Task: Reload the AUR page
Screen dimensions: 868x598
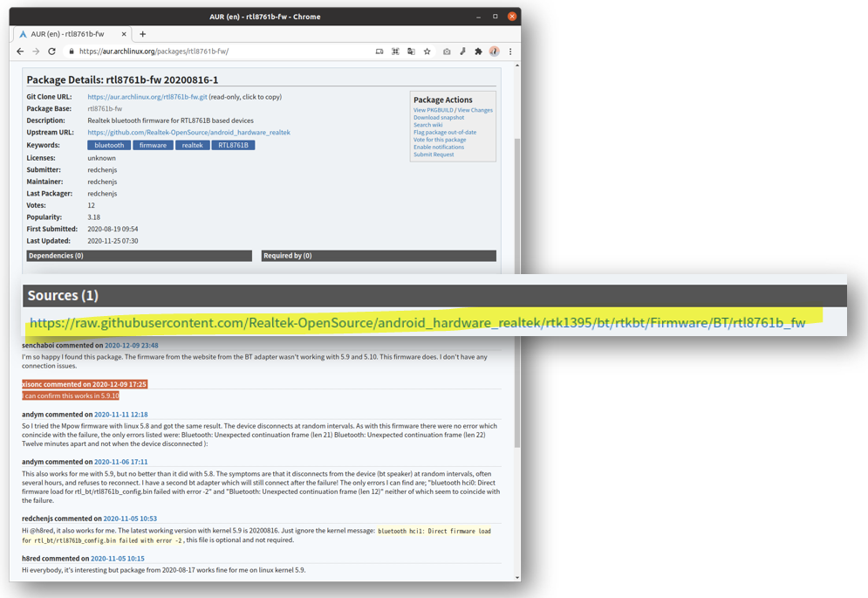Action: (x=51, y=52)
